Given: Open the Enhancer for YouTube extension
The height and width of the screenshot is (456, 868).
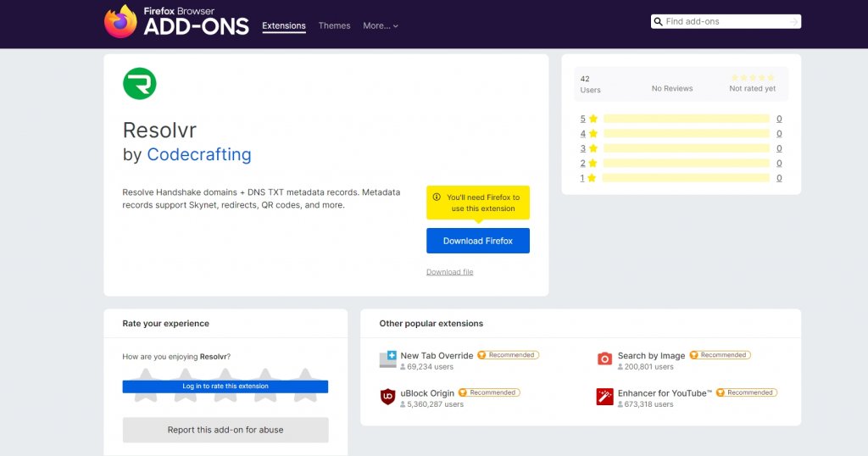Looking at the screenshot, I should pyautogui.click(x=665, y=393).
